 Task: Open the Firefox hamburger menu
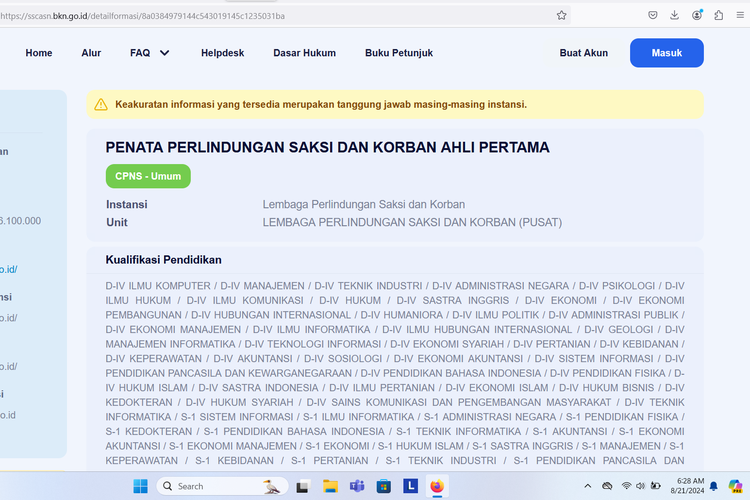740,15
